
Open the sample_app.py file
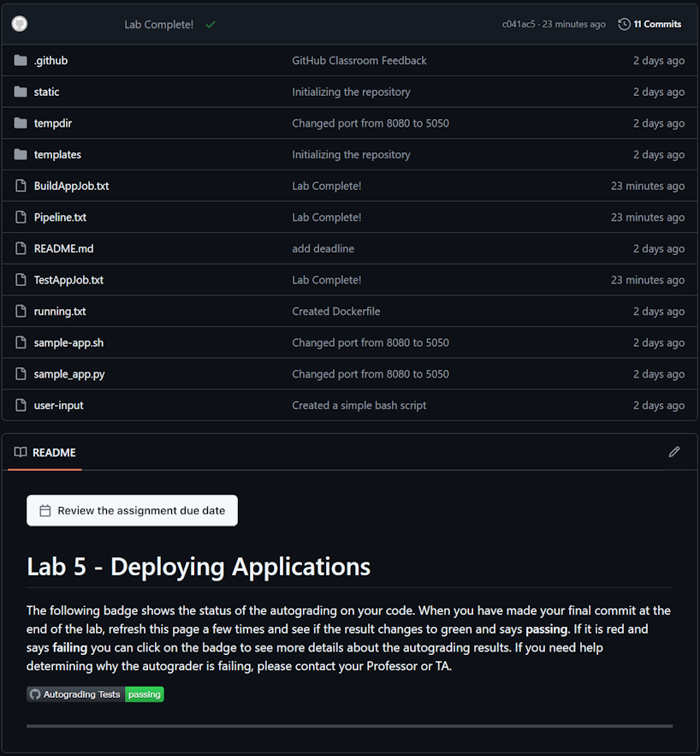tap(69, 374)
